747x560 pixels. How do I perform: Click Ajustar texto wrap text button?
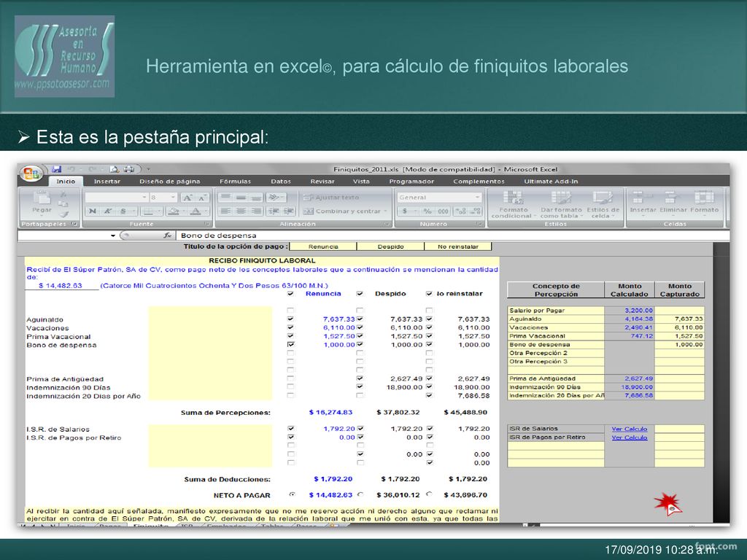coord(332,197)
